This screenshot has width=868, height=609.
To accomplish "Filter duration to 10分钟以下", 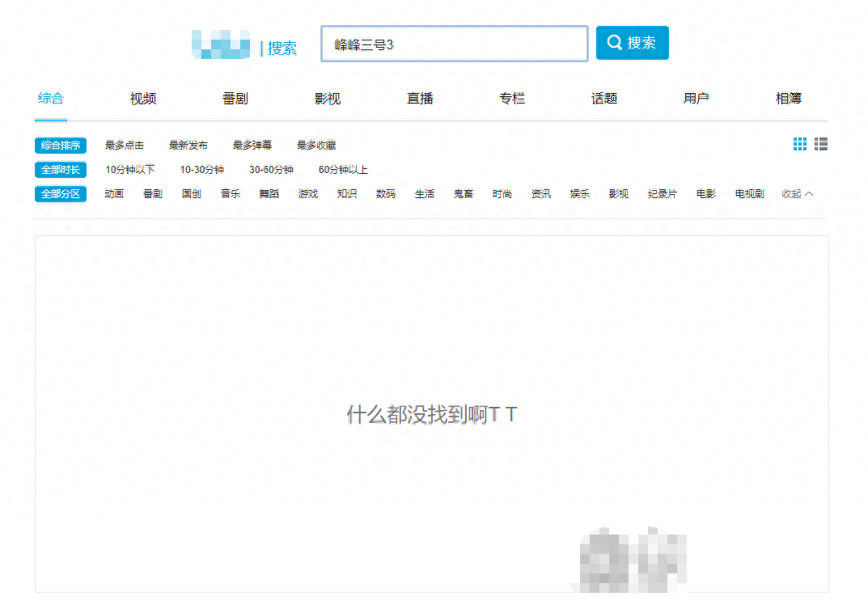I will [129, 170].
